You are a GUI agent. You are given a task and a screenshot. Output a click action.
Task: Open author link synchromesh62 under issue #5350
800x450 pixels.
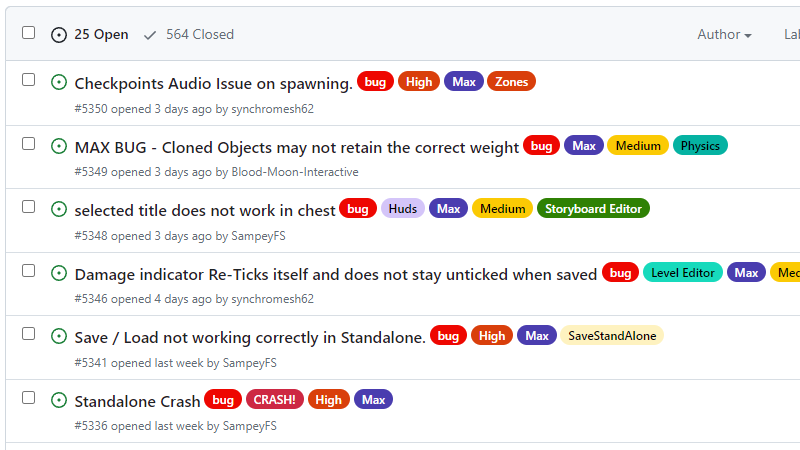(273, 108)
